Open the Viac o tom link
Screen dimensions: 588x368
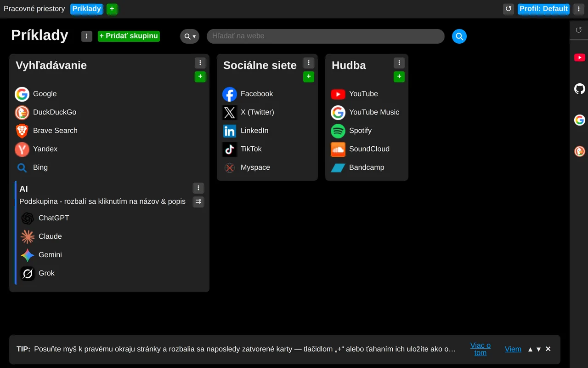481,349
